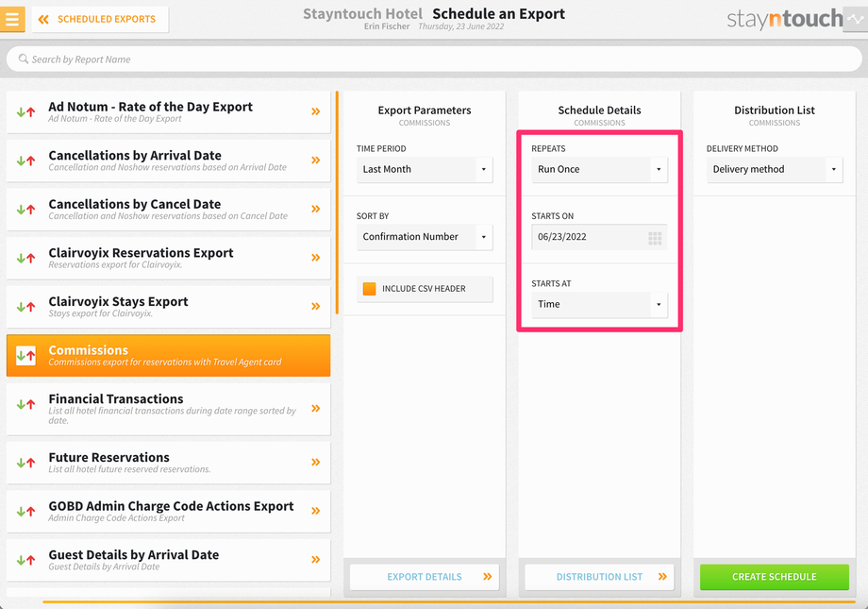868x609 pixels.
Task: Click the activity pulse icon at top right
Action: [856, 19]
